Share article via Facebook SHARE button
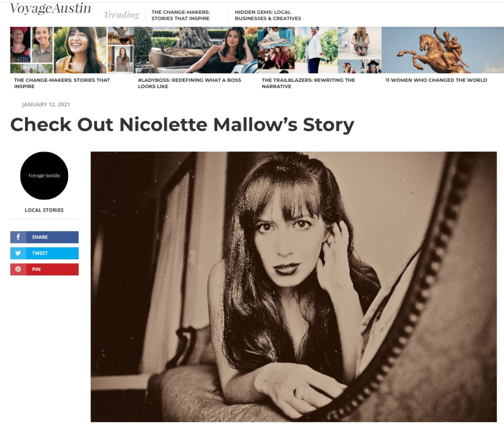 [44, 237]
